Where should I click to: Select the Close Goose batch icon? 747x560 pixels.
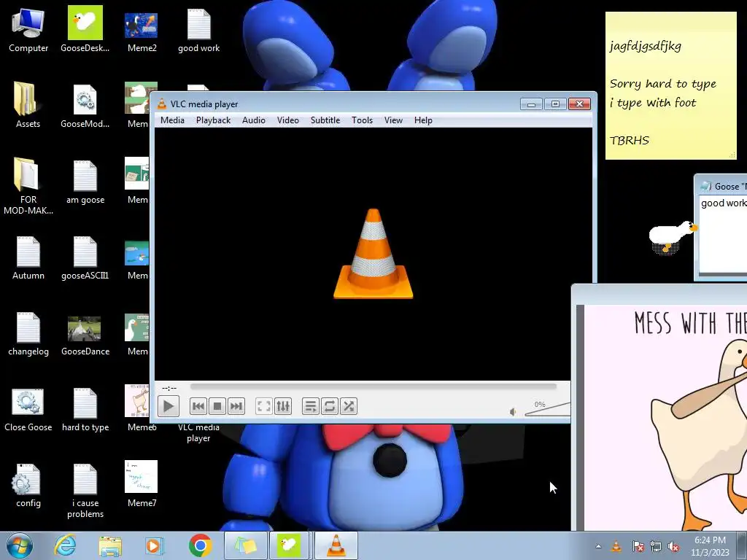tap(28, 410)
